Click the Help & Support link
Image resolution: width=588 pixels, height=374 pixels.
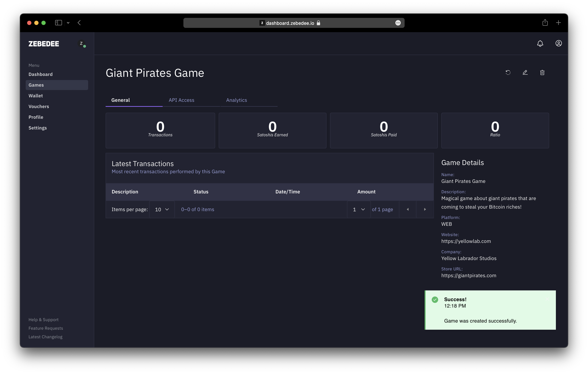(x=44, y=320)
